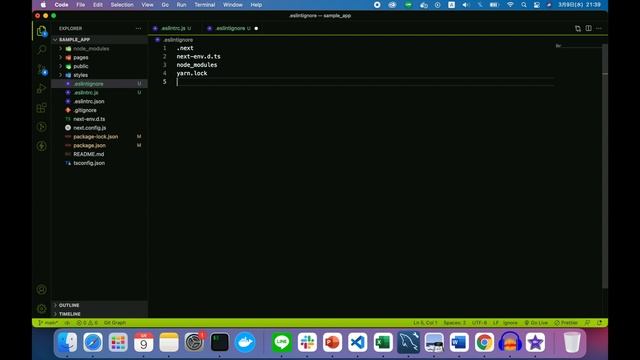Click the yarn.lock text on line 4
Screen dimensions: 640x360
coord(192,73)
